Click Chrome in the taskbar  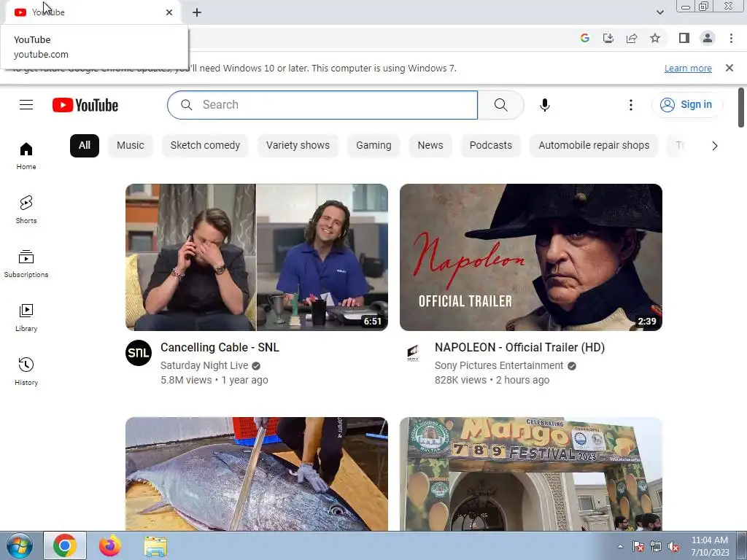point(65,545)
